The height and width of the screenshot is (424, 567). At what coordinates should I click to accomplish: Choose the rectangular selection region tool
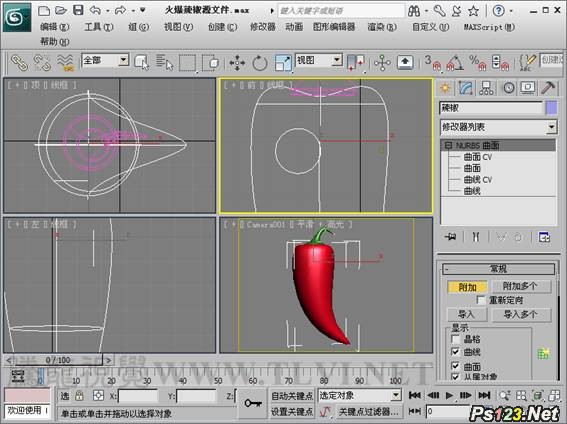187,63
